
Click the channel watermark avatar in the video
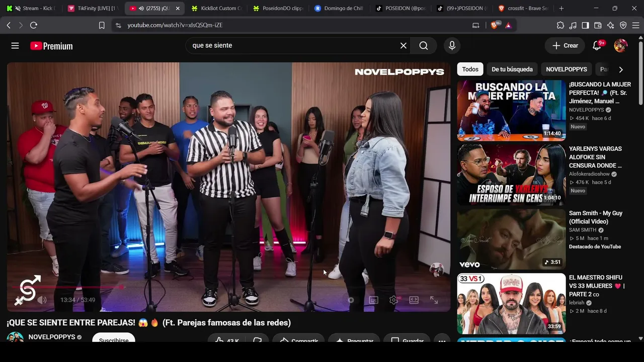(436, 269)
